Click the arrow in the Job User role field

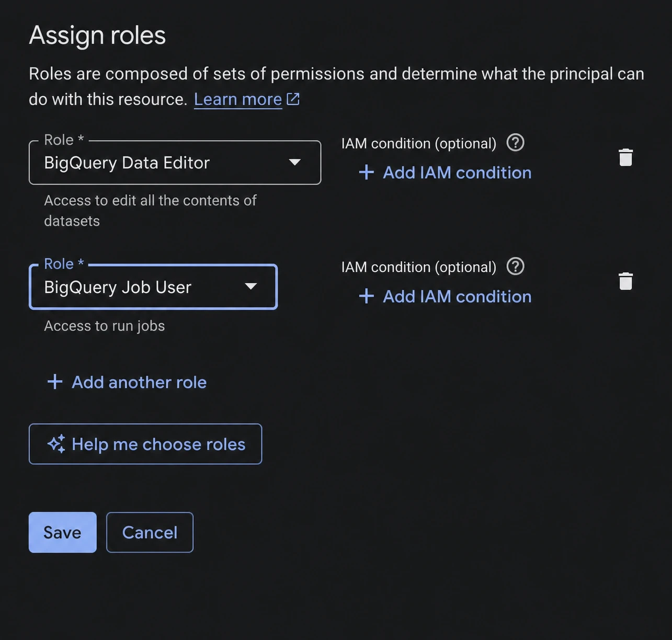251,286
